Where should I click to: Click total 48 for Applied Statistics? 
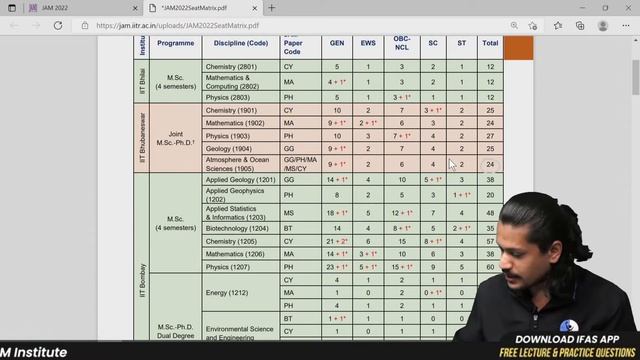pos(490,213)
